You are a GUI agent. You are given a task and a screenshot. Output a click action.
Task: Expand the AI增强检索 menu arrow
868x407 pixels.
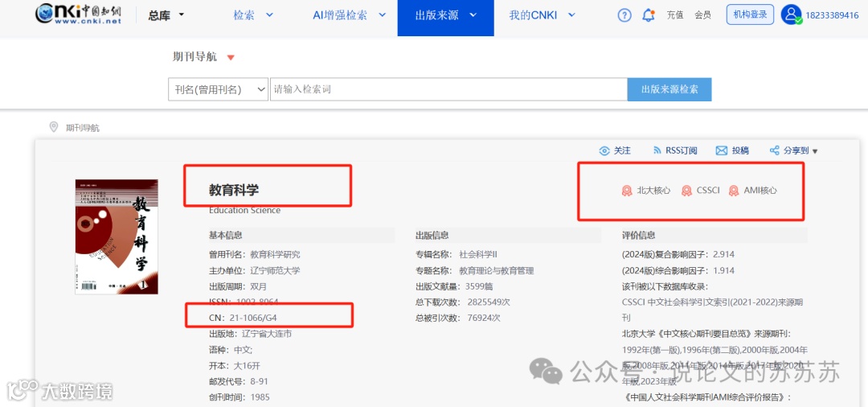(x=382, y=15)
